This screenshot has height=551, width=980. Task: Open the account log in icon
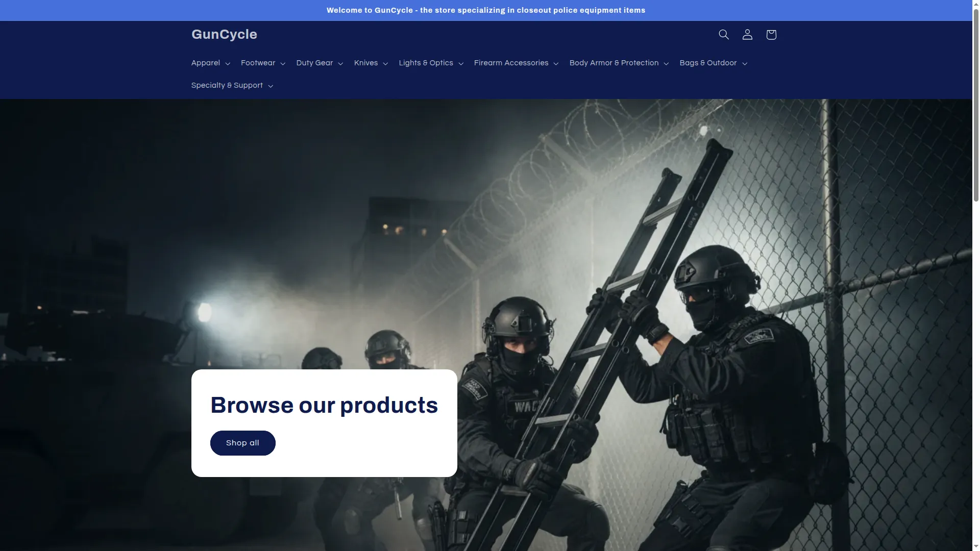pos(747,34)
